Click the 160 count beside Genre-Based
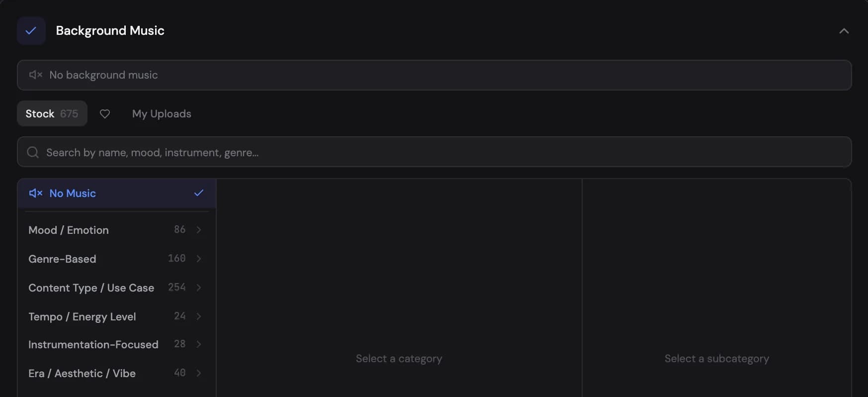The image size is (868, 397). pyautogui.click(x=176, y=258)
